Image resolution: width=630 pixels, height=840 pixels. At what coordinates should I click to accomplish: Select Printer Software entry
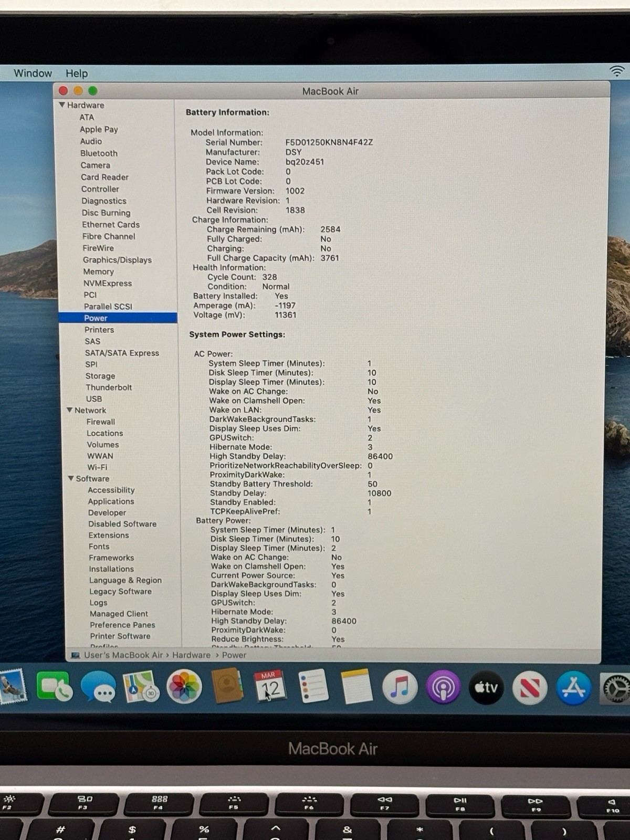coord(120,636)
